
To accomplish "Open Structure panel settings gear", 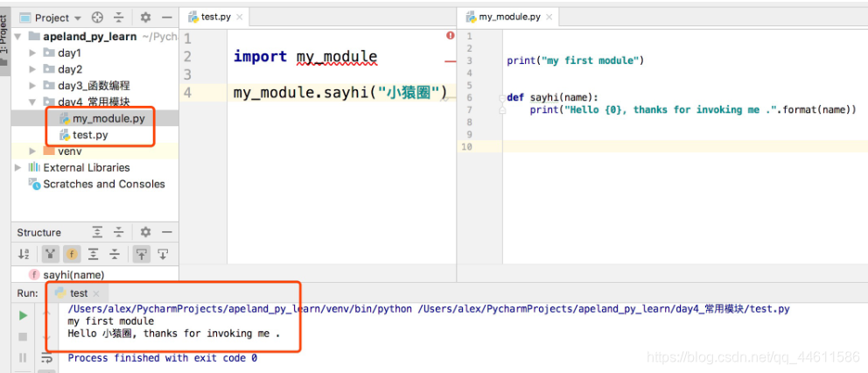I will tap(145, 232).
